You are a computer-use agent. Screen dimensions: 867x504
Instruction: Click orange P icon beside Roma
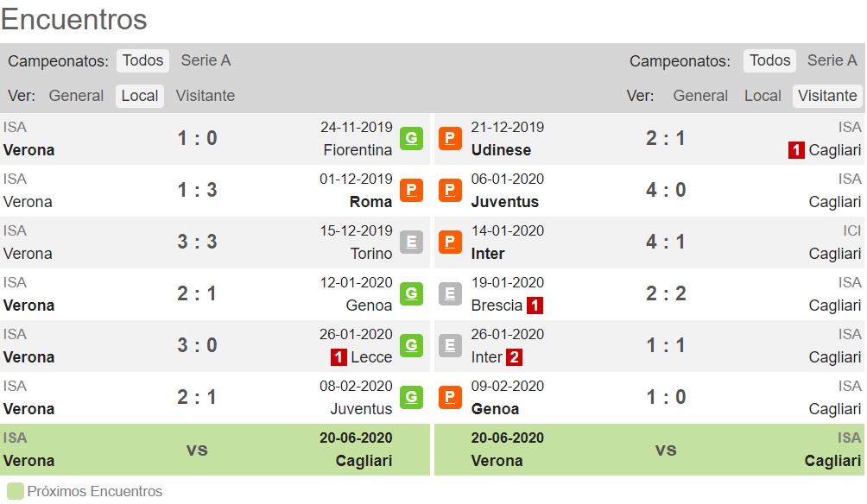click(411, 190)
